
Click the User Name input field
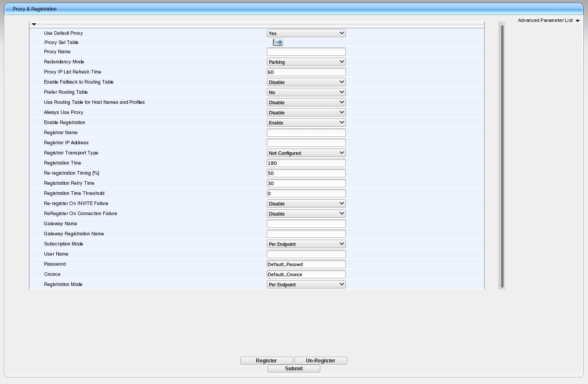point(306,254)
